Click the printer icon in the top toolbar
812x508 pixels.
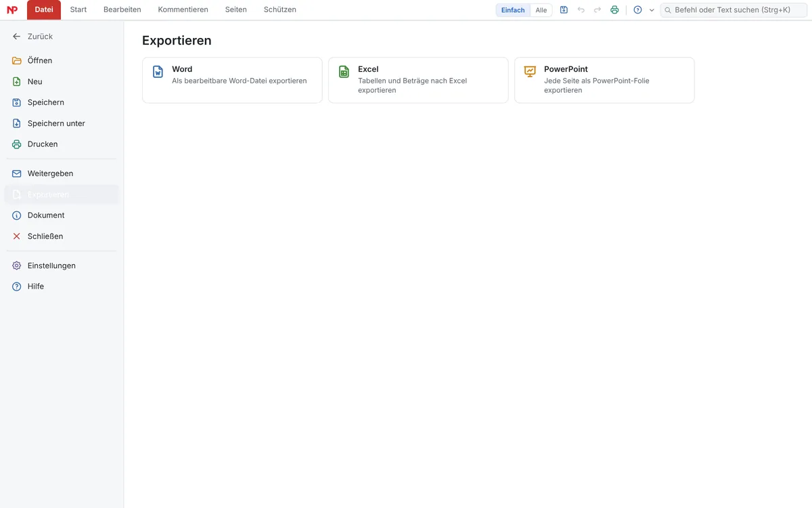(x=614, y=10)
